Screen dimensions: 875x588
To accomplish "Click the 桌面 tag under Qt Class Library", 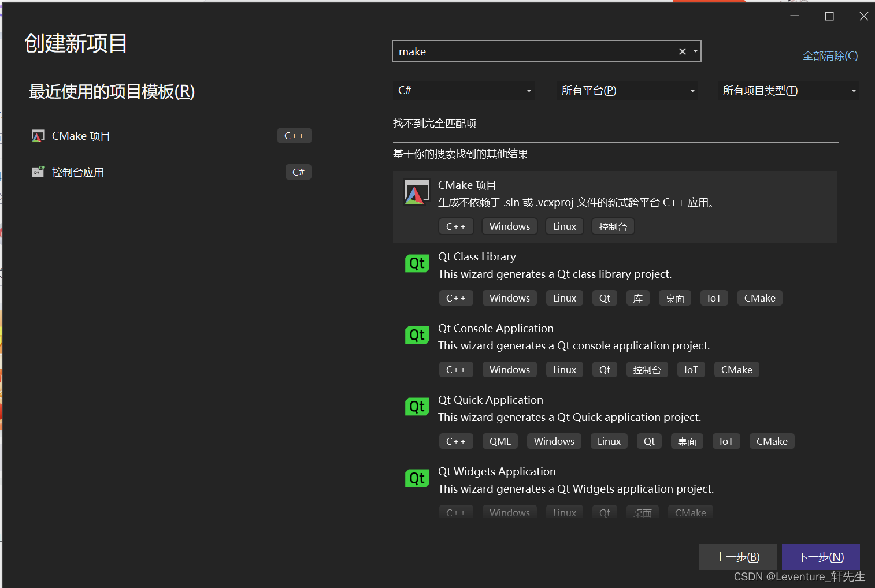I will click(674, 298).
